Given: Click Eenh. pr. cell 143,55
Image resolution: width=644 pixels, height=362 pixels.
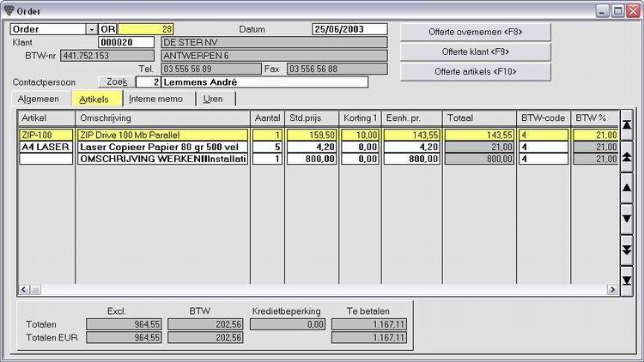Looking at the screenshot, I should (411, 135).
